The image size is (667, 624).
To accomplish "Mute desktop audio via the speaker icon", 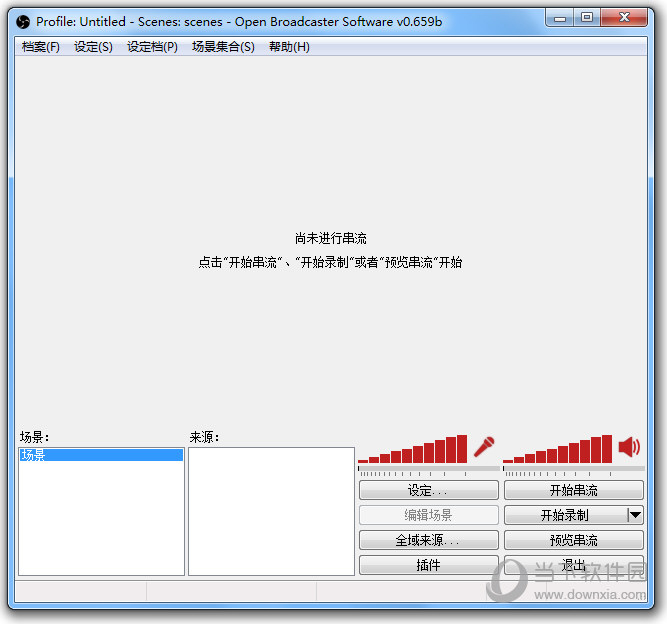I will tap(629, 447).
